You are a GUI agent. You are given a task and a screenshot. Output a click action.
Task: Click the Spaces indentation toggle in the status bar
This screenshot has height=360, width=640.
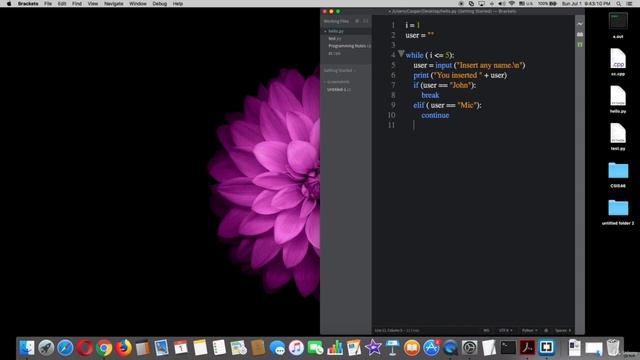point(563,330)
